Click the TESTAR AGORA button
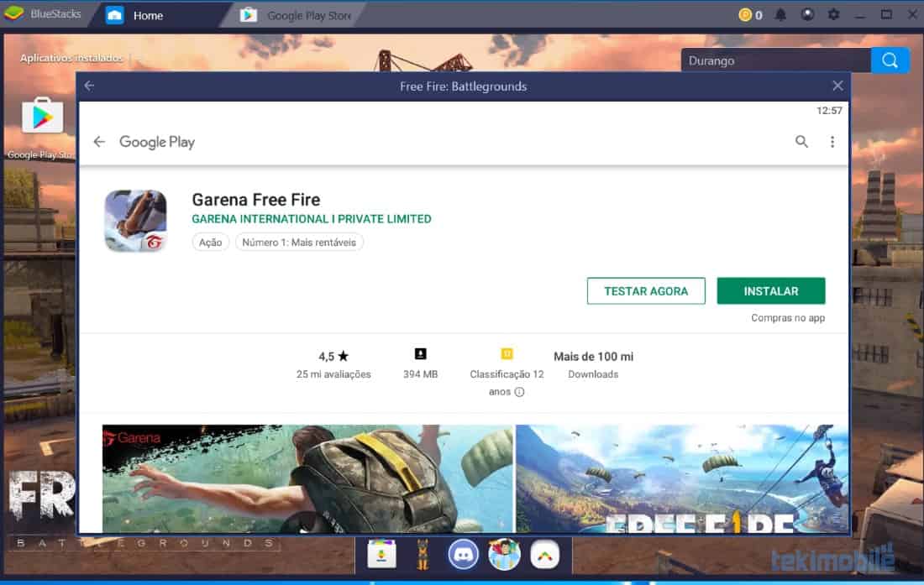This screenshot has height=585, width=924. [x=646, y=290]
